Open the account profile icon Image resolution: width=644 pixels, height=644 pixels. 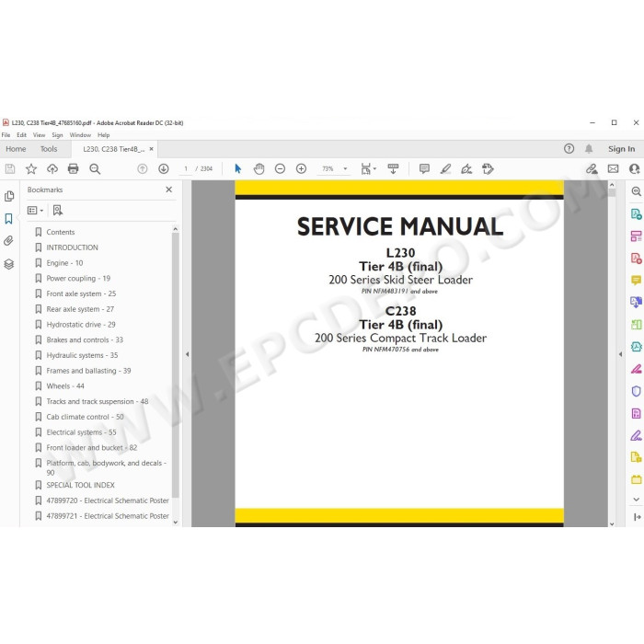[x=635, y=168]
